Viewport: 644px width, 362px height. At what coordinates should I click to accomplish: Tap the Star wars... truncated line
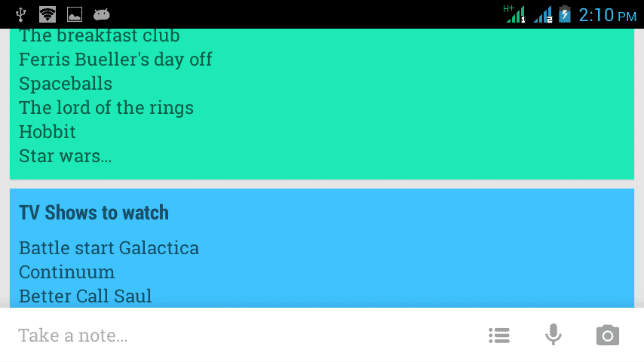pyautogui.click(x=66, y=156)
